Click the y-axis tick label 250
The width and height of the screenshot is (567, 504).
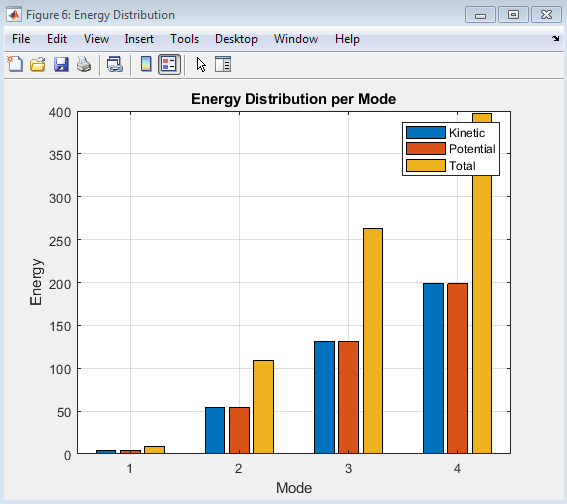[x=60, y=241]
